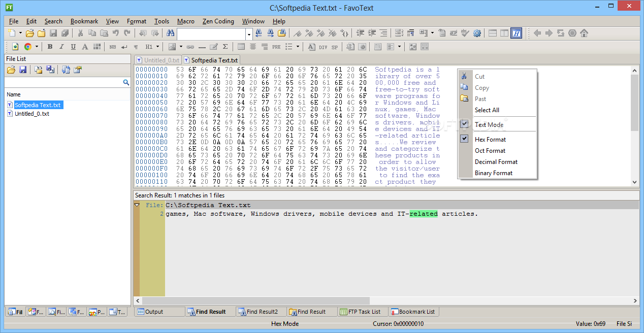The image size is (644, 333).
Task: Click the Find binoculars icon
Action: (170, 33)
